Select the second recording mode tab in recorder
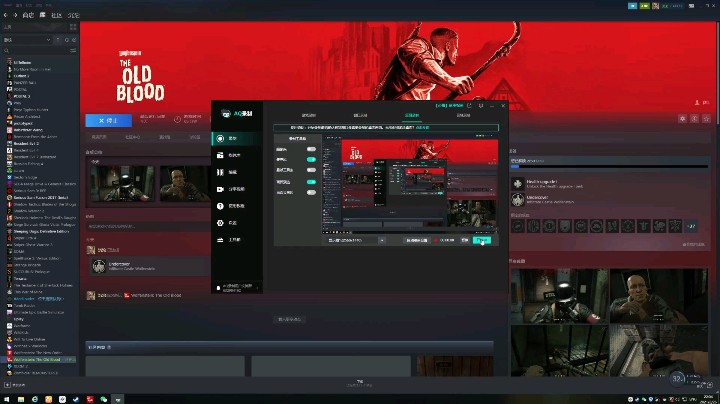720x404 pixels. coord(360,115)
